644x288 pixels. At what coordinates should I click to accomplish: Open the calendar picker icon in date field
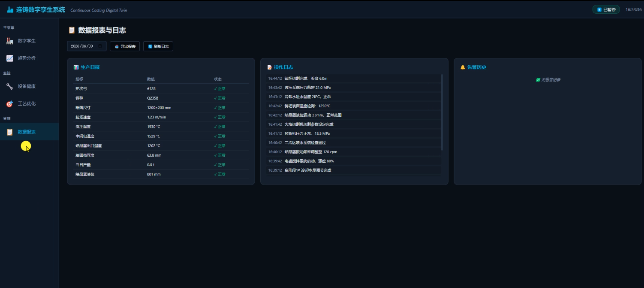tap(100, 46)
